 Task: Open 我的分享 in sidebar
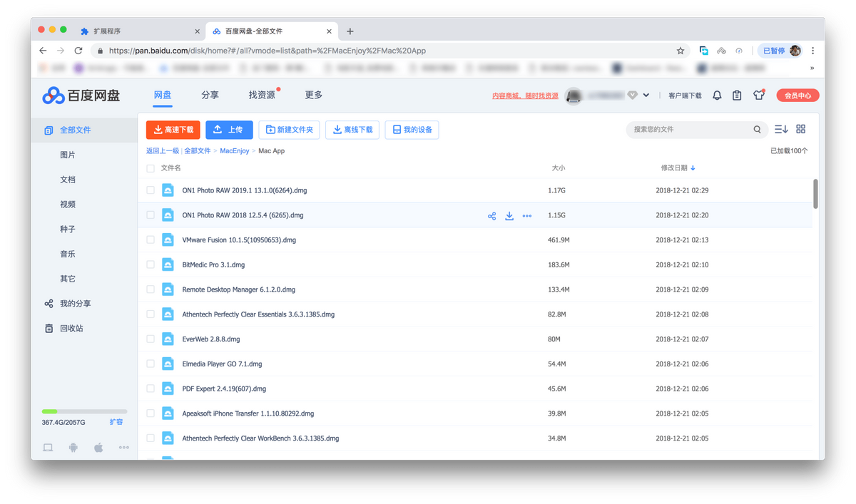[75, 304]
